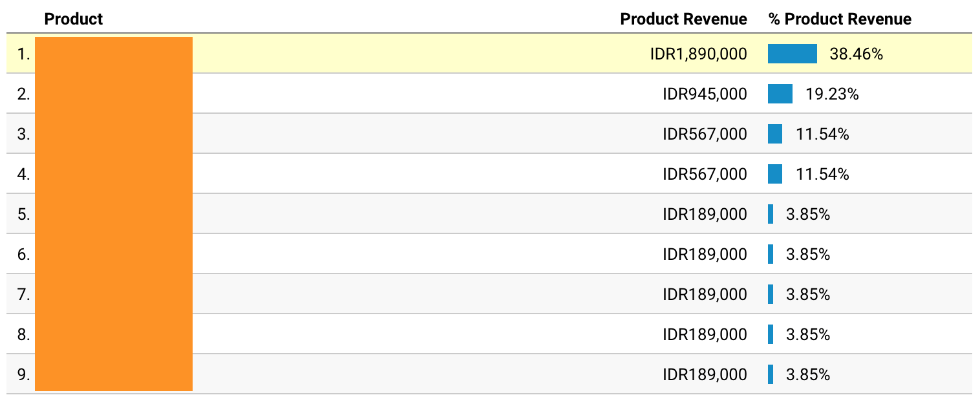Image resolution: width=980 pixels, height=406 pixels.
Task: Click the IDR945,000 revenue value
Action: pos(705,94)
